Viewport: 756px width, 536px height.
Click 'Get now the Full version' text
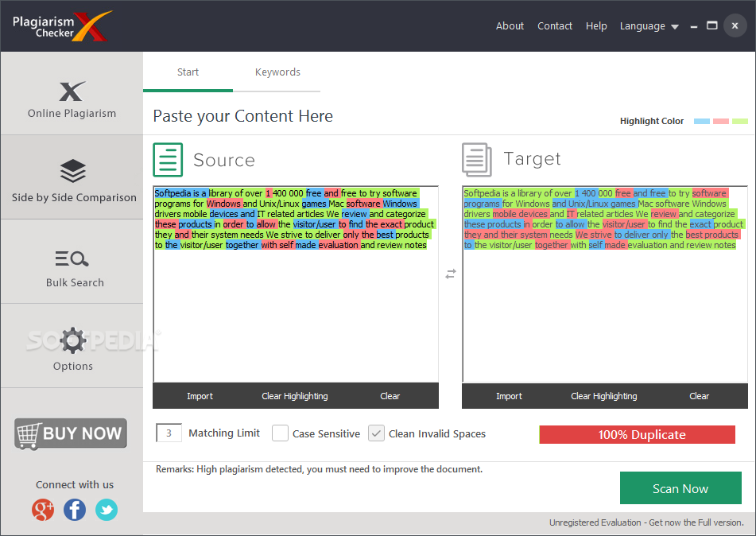pyautogui.click(x=696, y=522)
